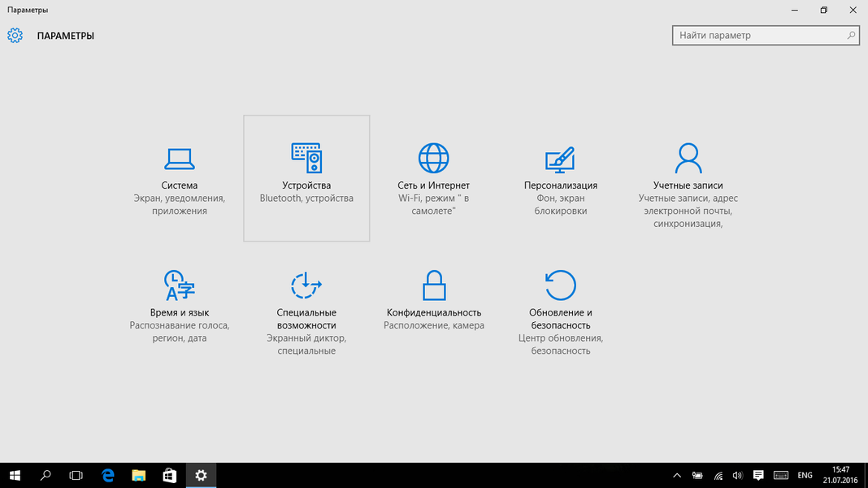Click the magnifier icon in the search box

coord(851,36)
